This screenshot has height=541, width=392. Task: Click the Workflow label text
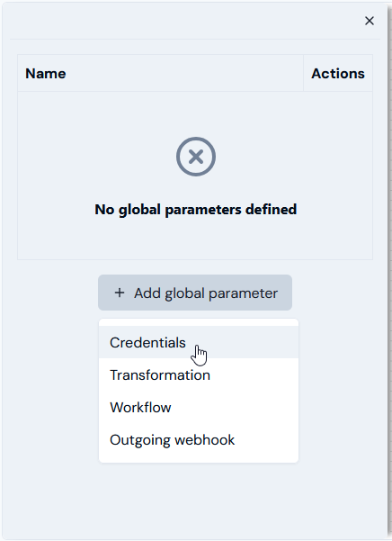pos(140,408)
